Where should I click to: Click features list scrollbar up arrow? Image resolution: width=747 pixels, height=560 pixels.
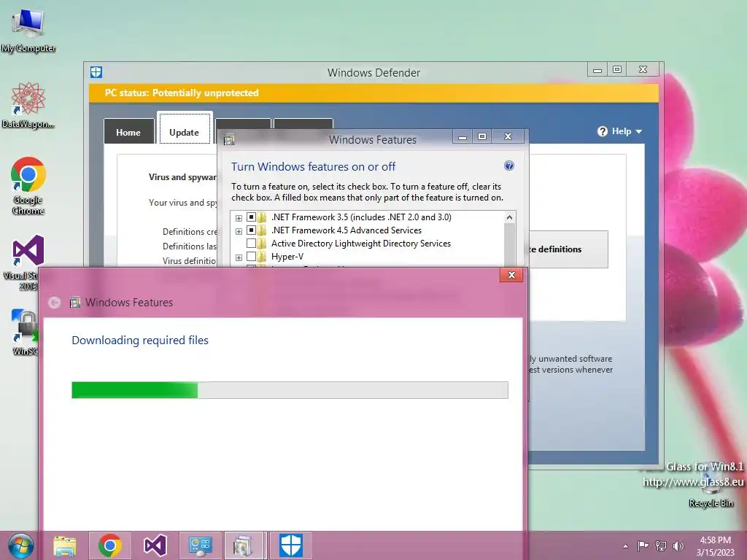coord(509,217)
